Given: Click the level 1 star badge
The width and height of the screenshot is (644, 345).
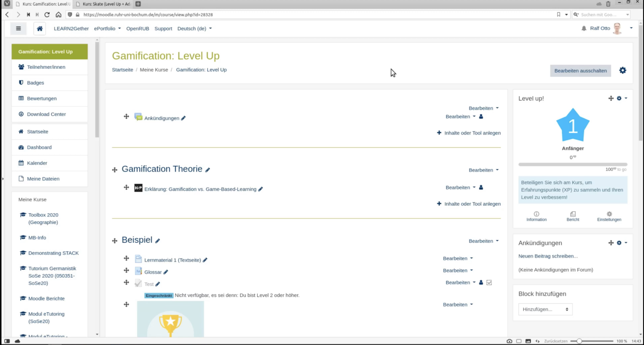Looking at the screenshot, I should click(573, 125).
